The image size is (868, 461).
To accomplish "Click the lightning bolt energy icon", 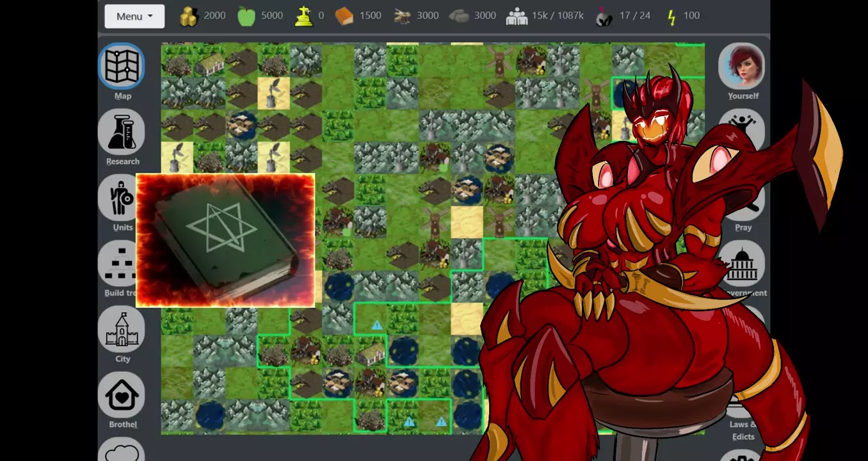I will point(671,16).
